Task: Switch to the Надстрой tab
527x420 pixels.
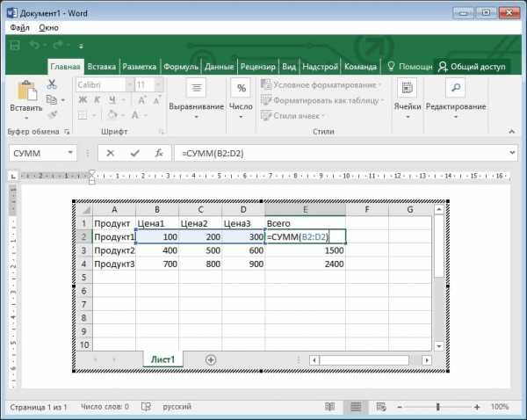Action: click(x=320, y=67)
